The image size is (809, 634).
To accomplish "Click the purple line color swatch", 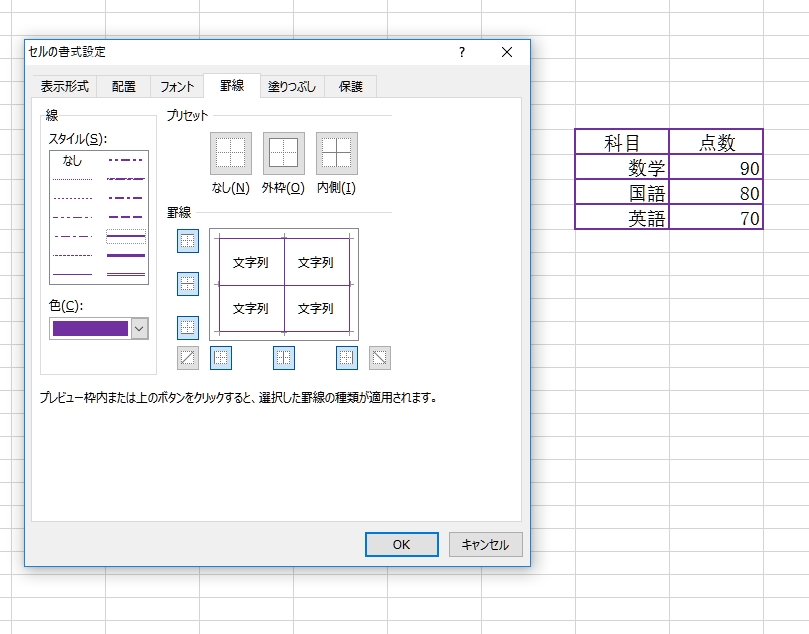I will (90, 328).
